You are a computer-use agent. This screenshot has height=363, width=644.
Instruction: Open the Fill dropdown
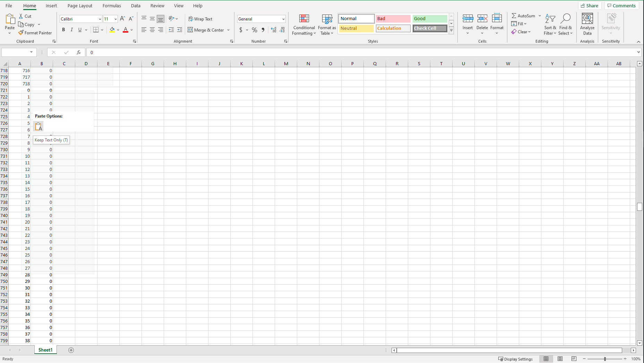[518, 24]
